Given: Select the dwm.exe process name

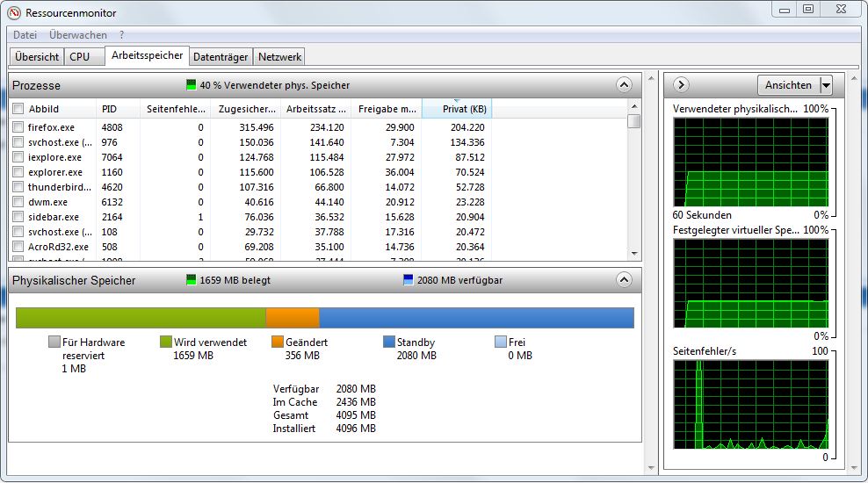Looking at the screenshot, I should tap(47, 202).
